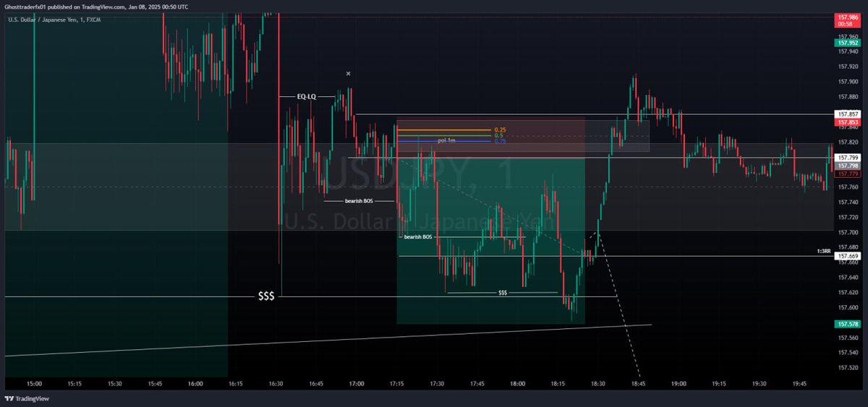The image size is (868, 407).
Task: Click the gray 157.798 price label
Action: coord(847,166)
